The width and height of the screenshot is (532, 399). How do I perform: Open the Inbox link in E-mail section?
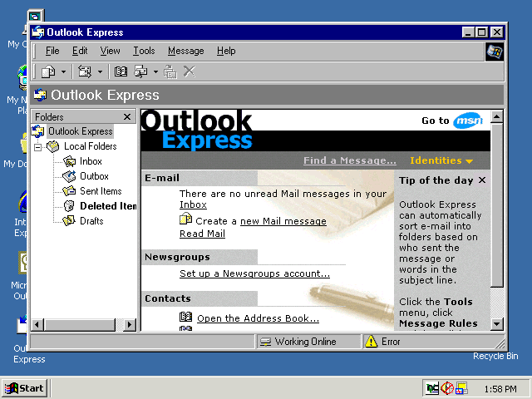coord(193,204)
